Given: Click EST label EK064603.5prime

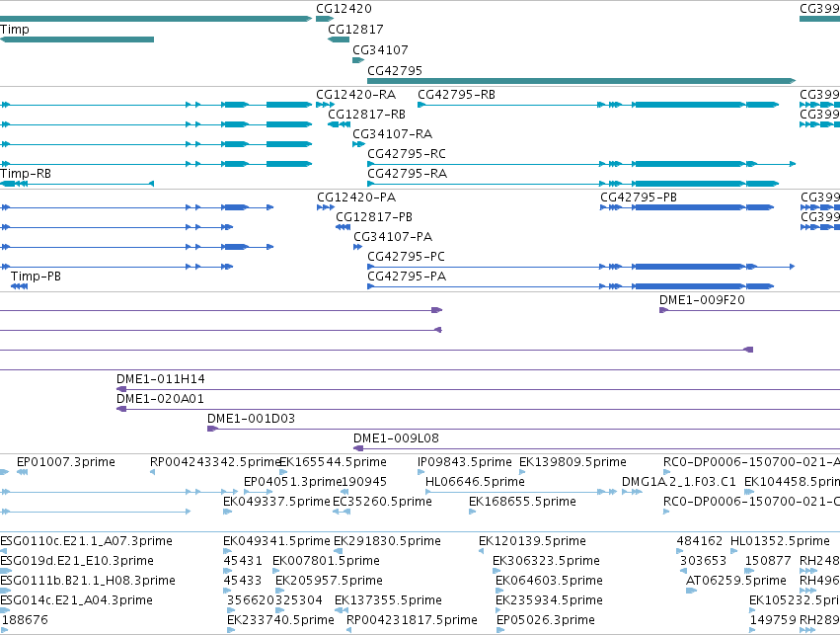Looking at the screenshot, I should pyautogui.click(x=549, y=582).
